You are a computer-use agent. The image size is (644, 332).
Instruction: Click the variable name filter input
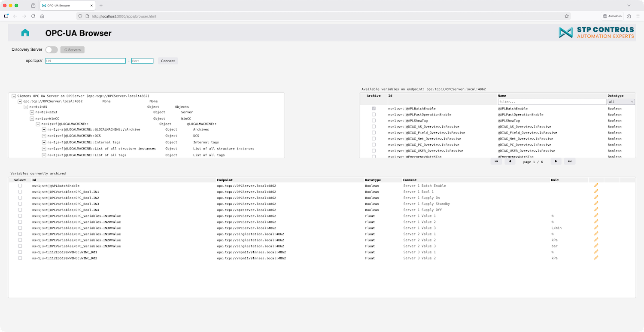(552, 102)
